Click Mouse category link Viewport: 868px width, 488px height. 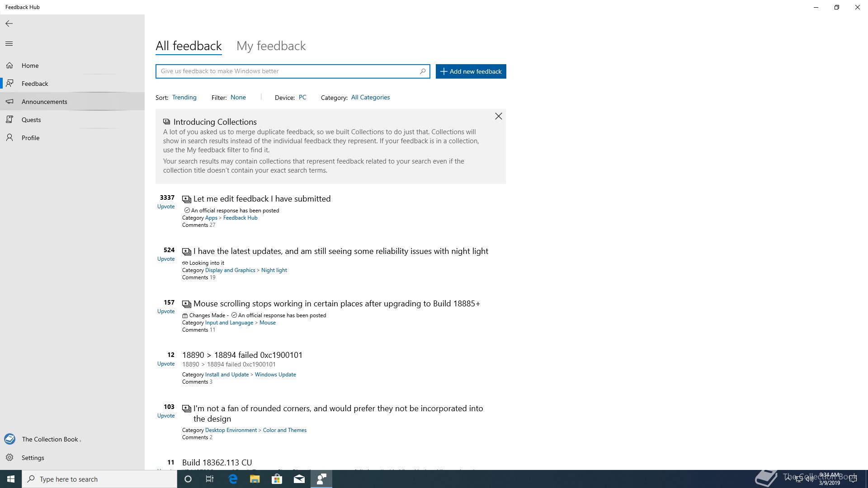tap(268, 323)
